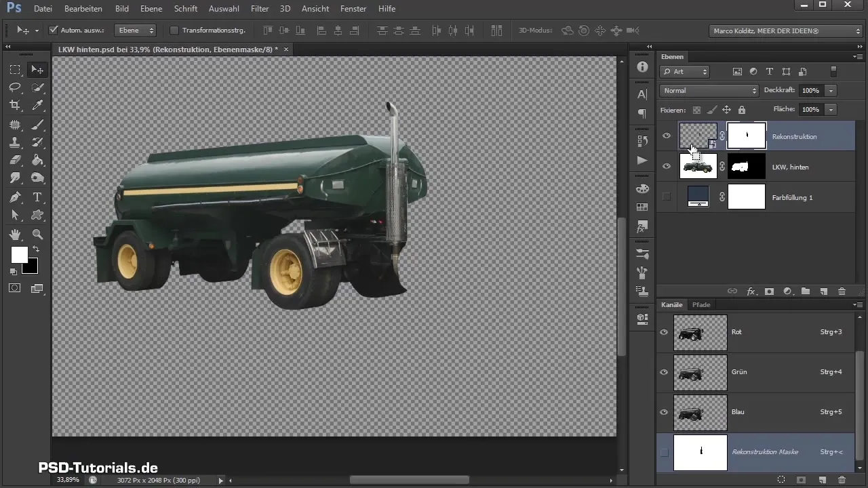Toggle Quick Mask mode

(x=15, y=288)
